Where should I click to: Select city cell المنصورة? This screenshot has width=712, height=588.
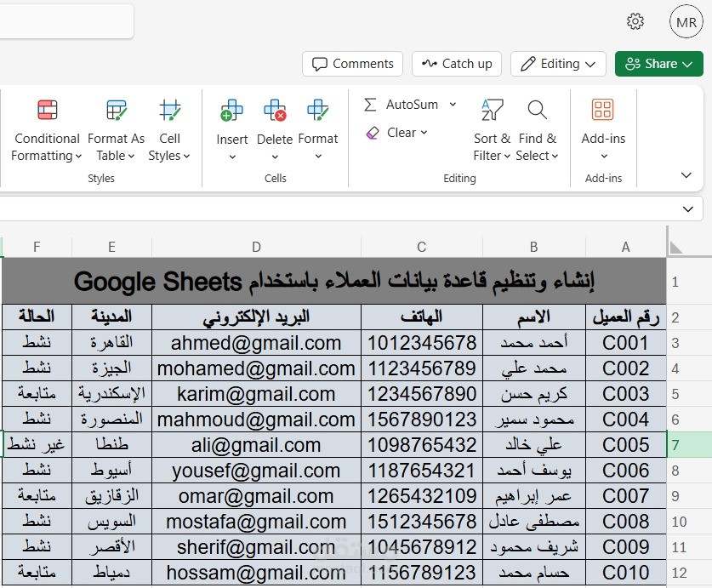coord(111,420)
